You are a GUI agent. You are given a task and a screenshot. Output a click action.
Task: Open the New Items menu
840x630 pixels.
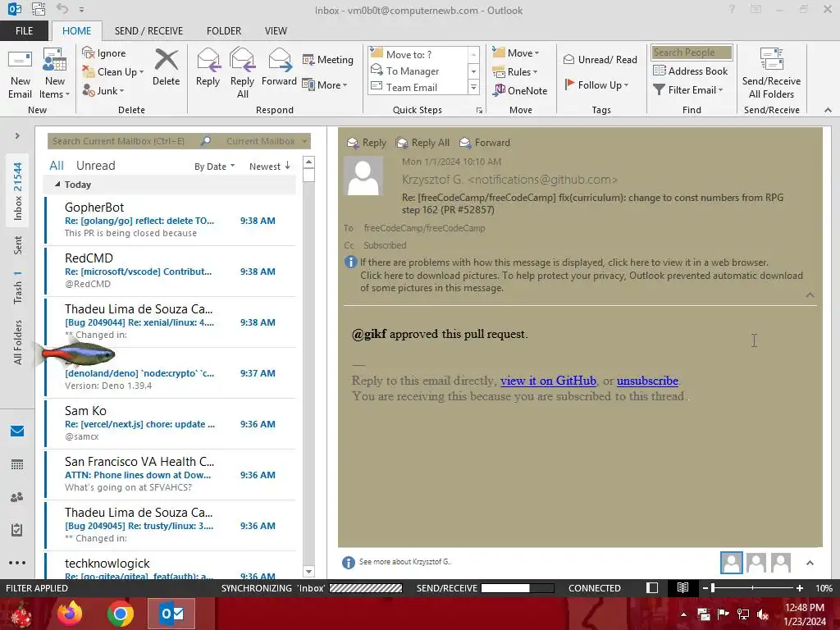coord(55,73)
